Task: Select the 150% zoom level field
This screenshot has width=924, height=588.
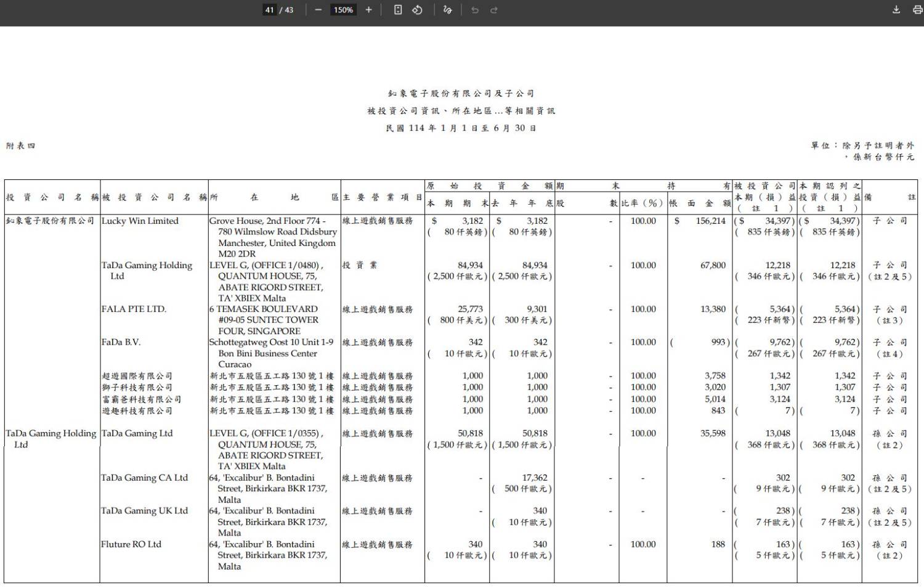Action: tap(343, 10)
